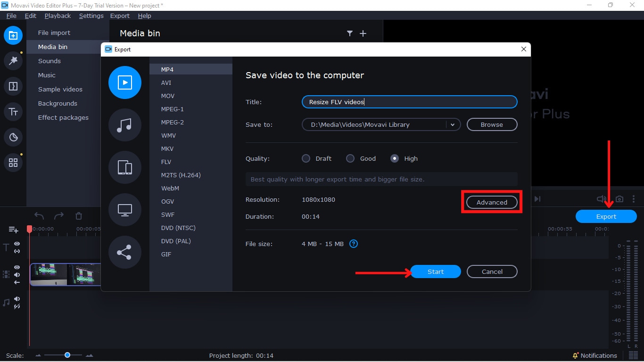
Task: Open the Filters magic wand tab
Action: pyautogui.click(x=13, y=60)
